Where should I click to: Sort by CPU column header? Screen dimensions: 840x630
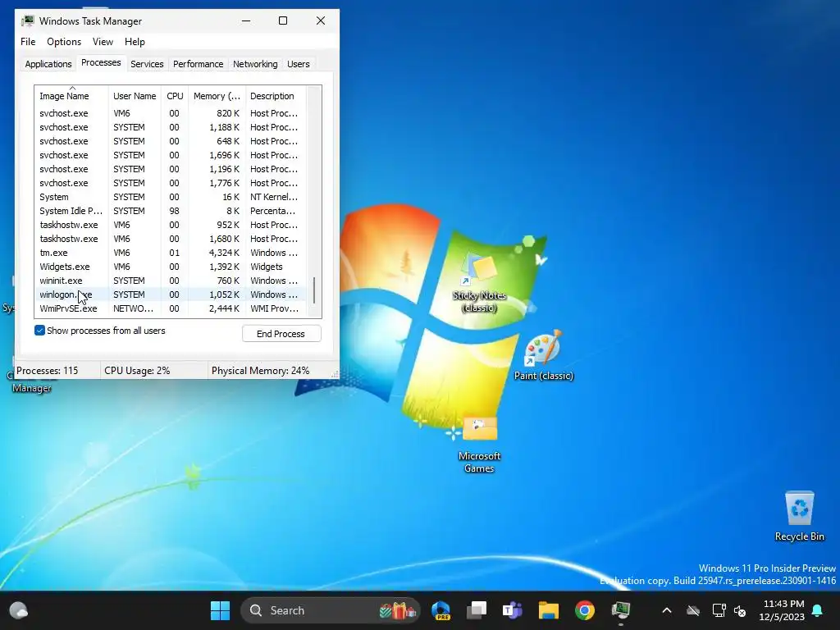click(175, 96)
